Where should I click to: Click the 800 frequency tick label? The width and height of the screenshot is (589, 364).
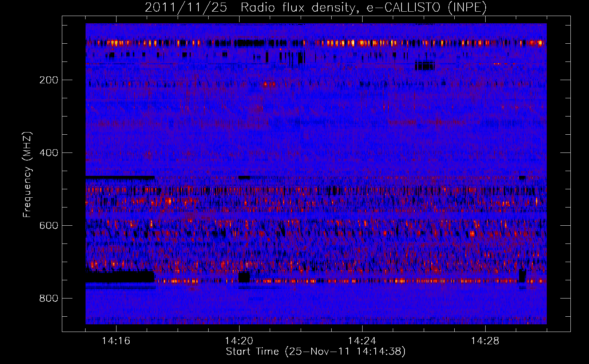point(49,298)
